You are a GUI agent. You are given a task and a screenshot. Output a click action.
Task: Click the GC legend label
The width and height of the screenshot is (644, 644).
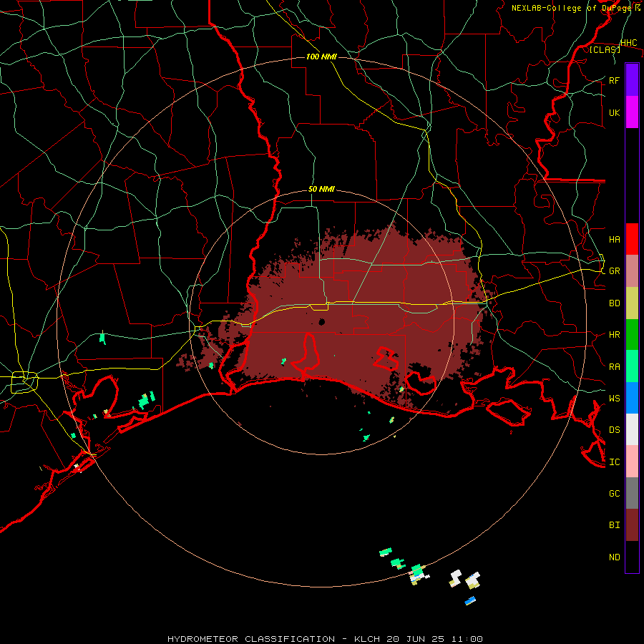[x=614, y=493]
